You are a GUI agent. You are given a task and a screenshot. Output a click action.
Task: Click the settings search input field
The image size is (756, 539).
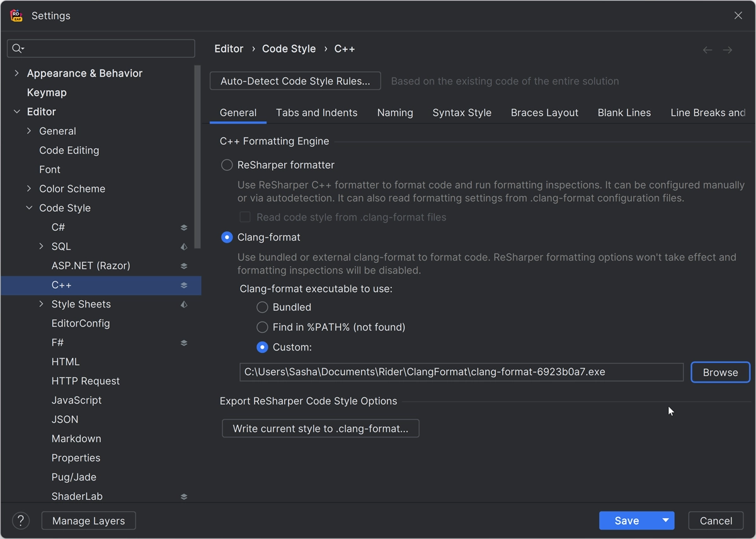[101, 49]
